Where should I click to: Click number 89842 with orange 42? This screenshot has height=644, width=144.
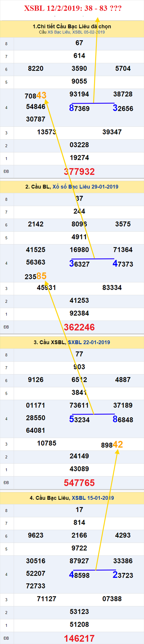coord(112,445)
